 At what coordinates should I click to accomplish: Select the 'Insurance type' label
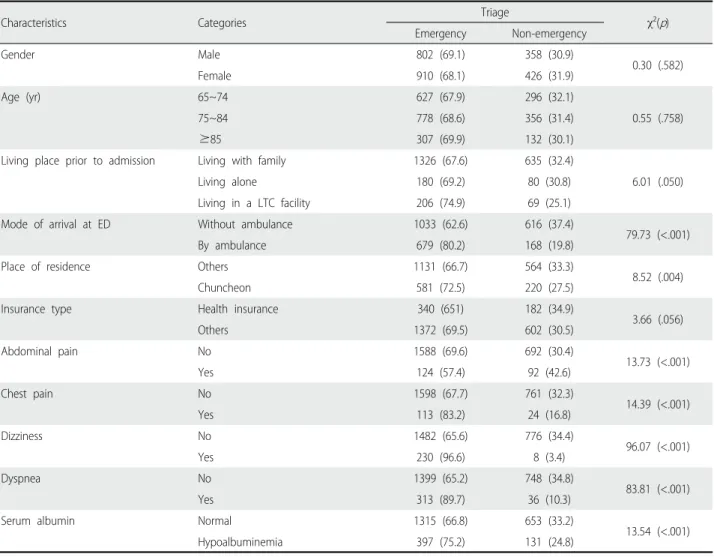coord(36,309)
